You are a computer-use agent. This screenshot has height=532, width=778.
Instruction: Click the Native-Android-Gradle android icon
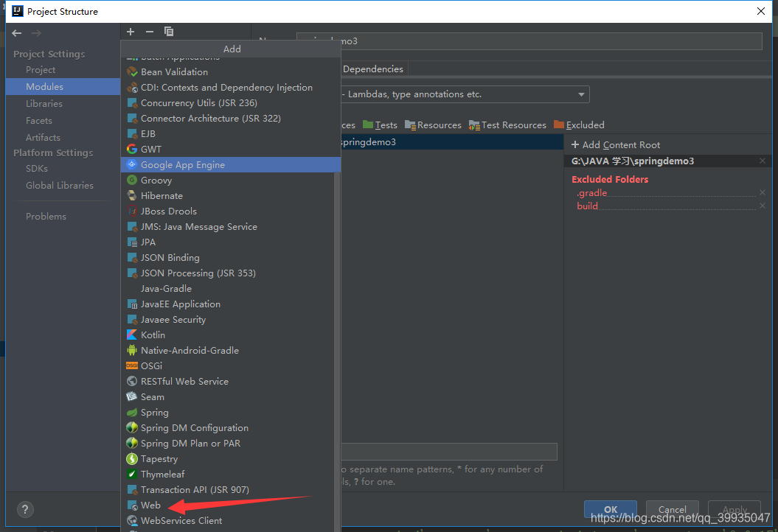coord(132,351)
